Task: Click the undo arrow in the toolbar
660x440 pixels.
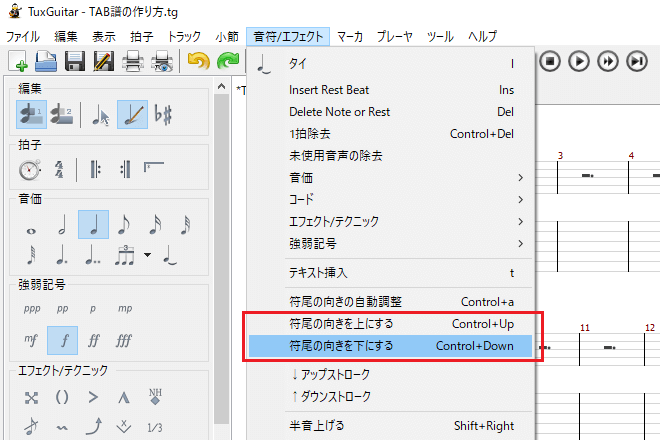Action: tap(197, 63)
